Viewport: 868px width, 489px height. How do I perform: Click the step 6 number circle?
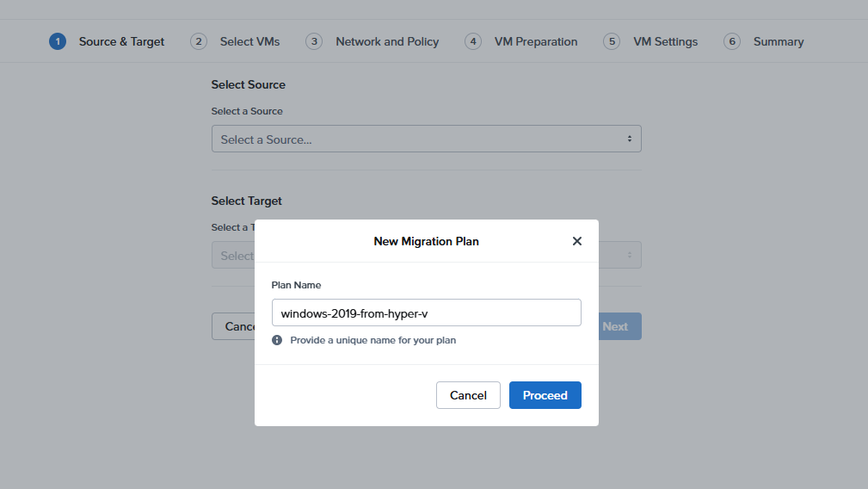tap(732, 41)
